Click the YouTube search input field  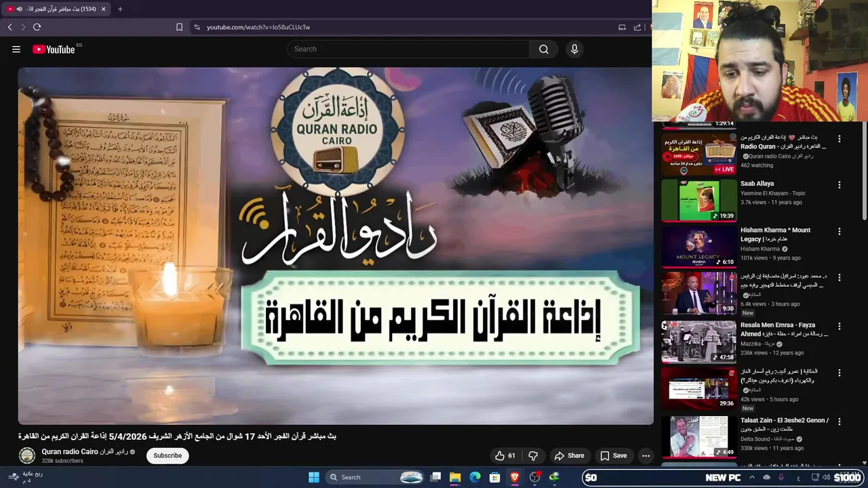[x=408, y=49]
